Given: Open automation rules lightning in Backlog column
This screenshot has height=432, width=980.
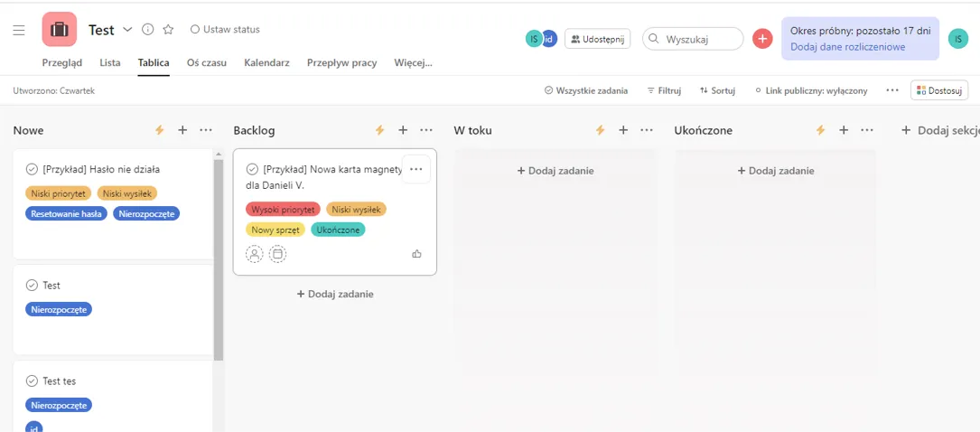Looking at the screenshot, I should (379, 131).
